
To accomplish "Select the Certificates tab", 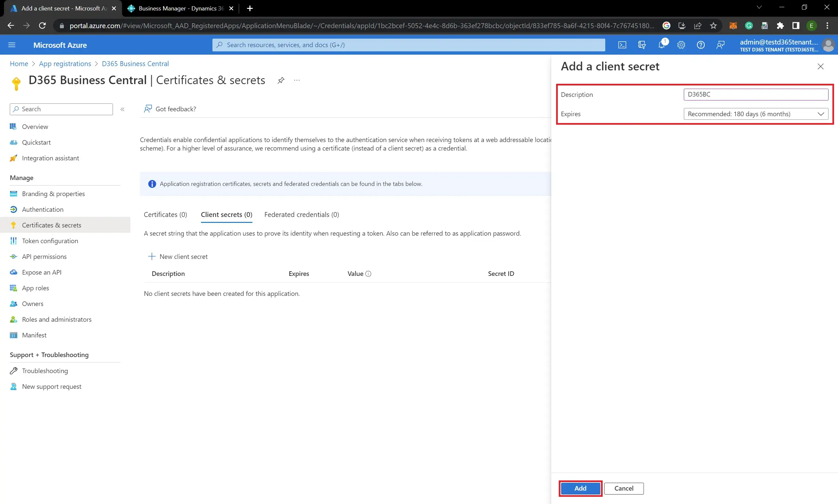I will 165,214.
